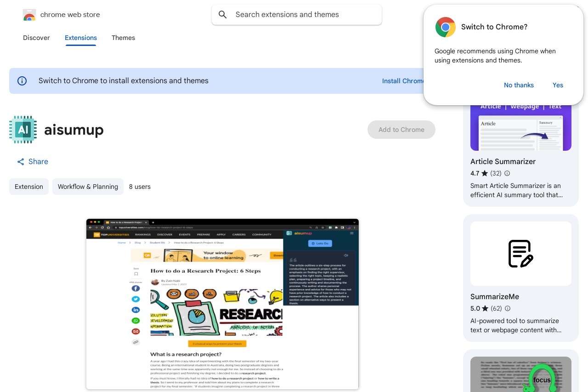Click the aisumup extension logo
The height and width of the screenshot is (392, 588).
tap(23, 130)
